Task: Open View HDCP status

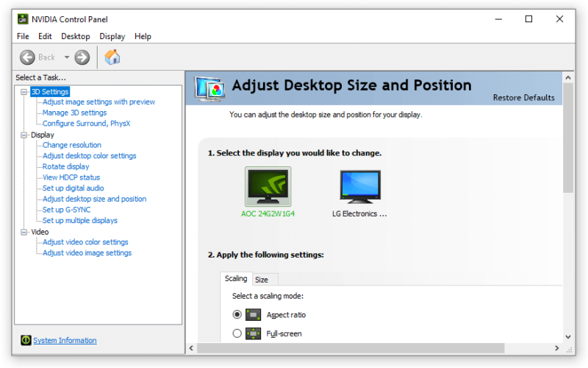Action: click(71, 177)
